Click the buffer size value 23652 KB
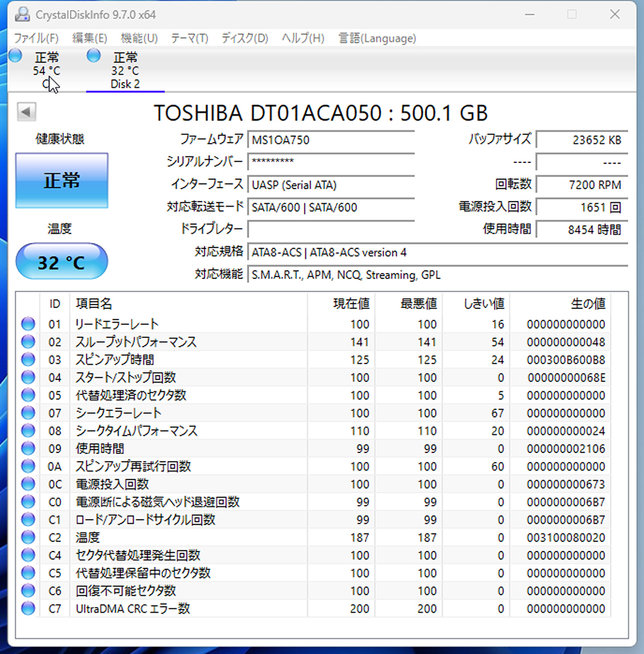The image size is (644, 654). 582,140
